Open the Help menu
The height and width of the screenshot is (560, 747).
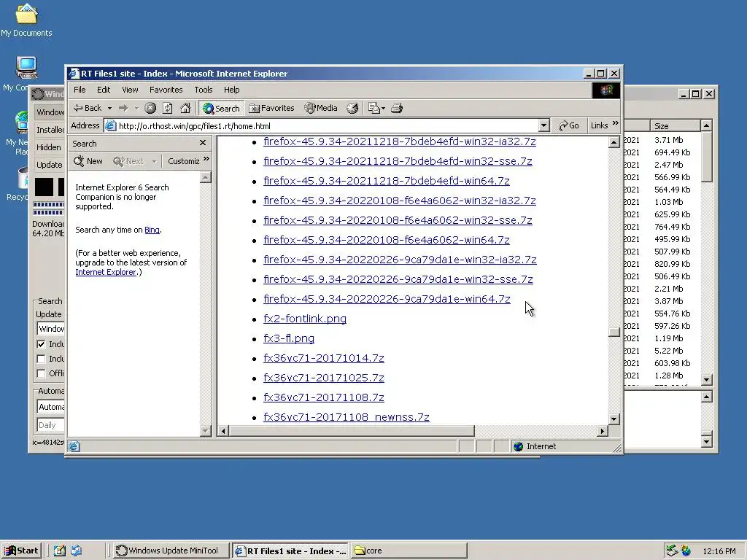231,90
